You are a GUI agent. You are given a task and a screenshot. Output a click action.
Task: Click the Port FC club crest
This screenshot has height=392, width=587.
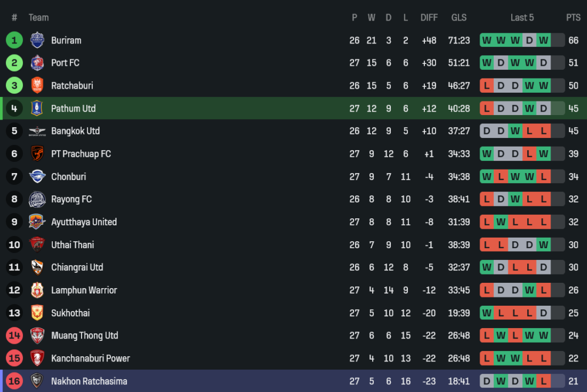coord(37,63)
